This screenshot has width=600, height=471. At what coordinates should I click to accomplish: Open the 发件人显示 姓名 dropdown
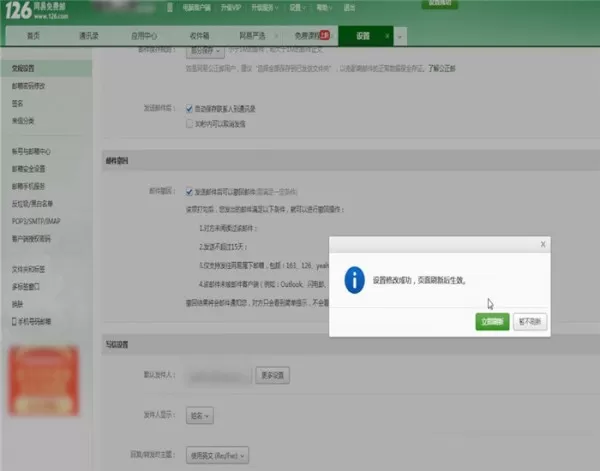(200, 416)
